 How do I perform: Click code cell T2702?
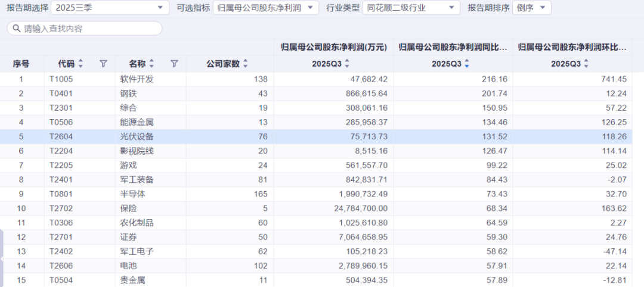(x=61, y=208)
